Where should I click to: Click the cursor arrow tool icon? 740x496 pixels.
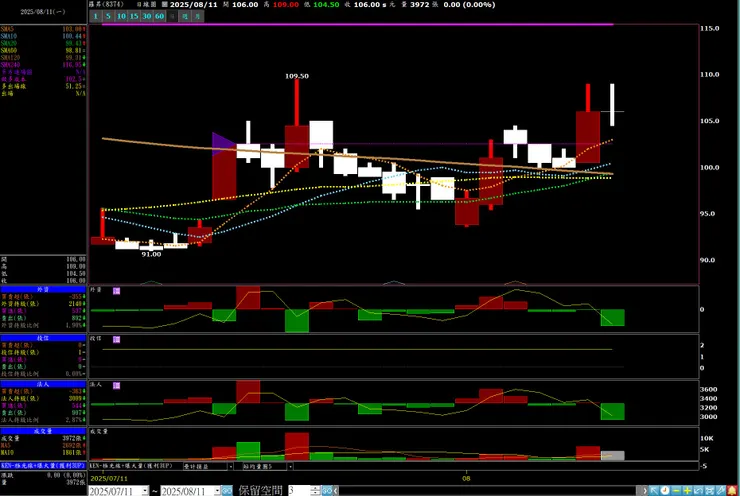(654, 491)
